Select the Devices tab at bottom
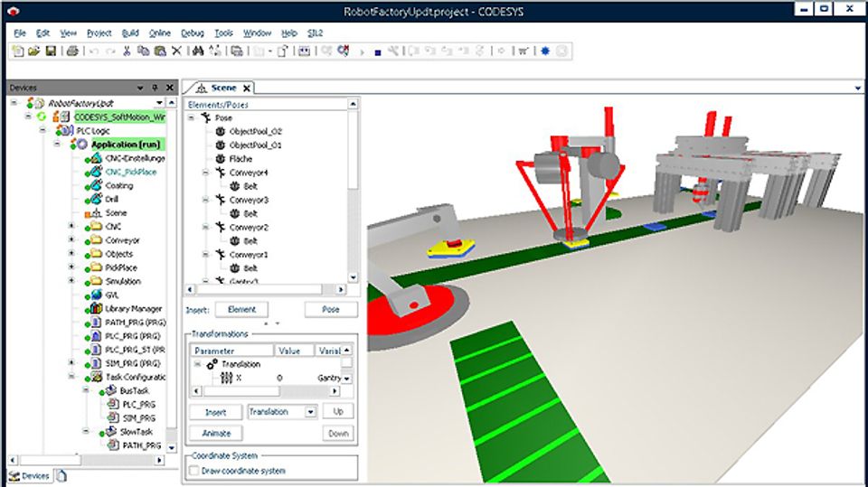 point(30,476)
